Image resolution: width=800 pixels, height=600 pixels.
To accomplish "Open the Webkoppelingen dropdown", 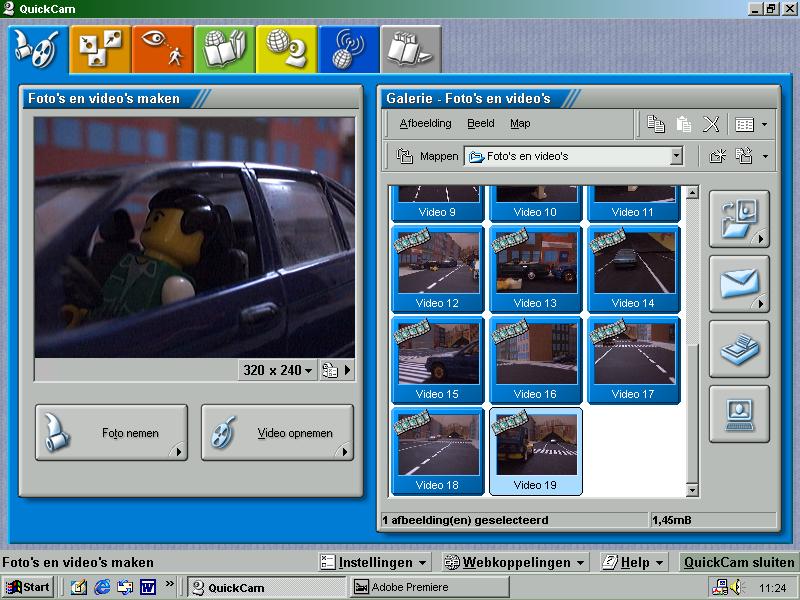I will coord(514,562).
